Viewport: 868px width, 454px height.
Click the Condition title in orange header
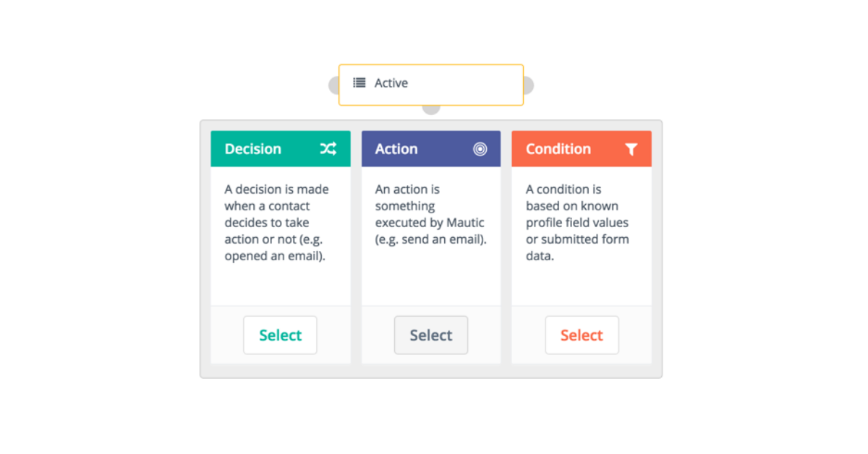558,149
